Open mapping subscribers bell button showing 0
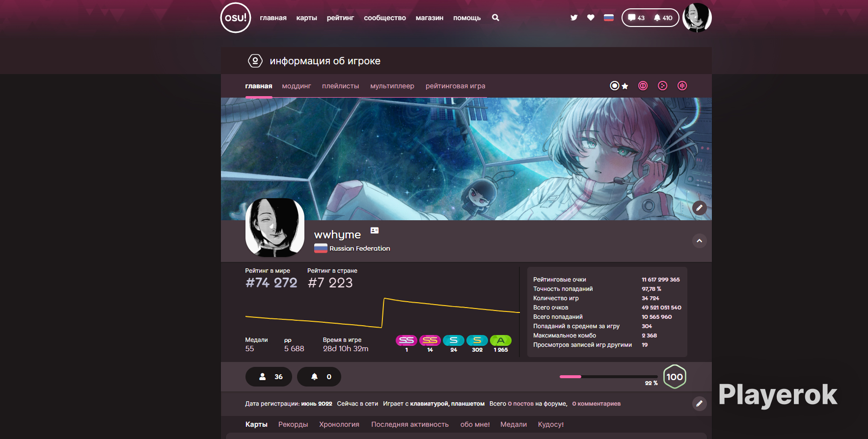The width and height of the screenshot is (868, 439). (319, 377)
